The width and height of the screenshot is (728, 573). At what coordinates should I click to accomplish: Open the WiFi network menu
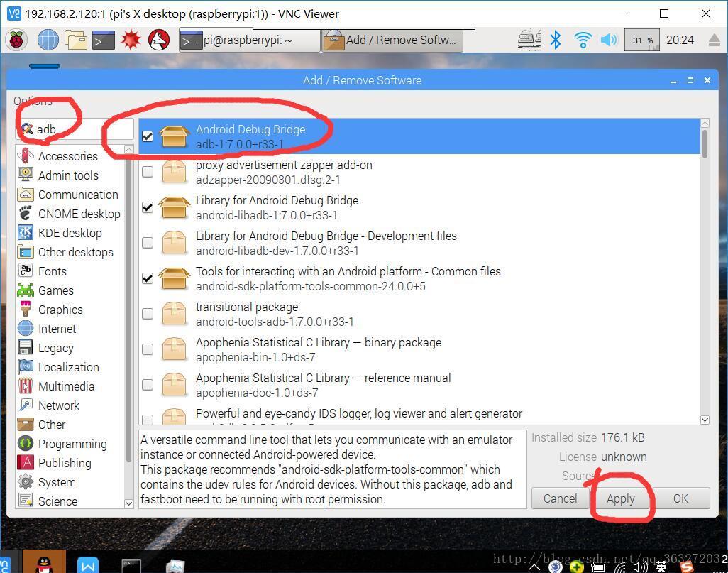coord(583,40)
